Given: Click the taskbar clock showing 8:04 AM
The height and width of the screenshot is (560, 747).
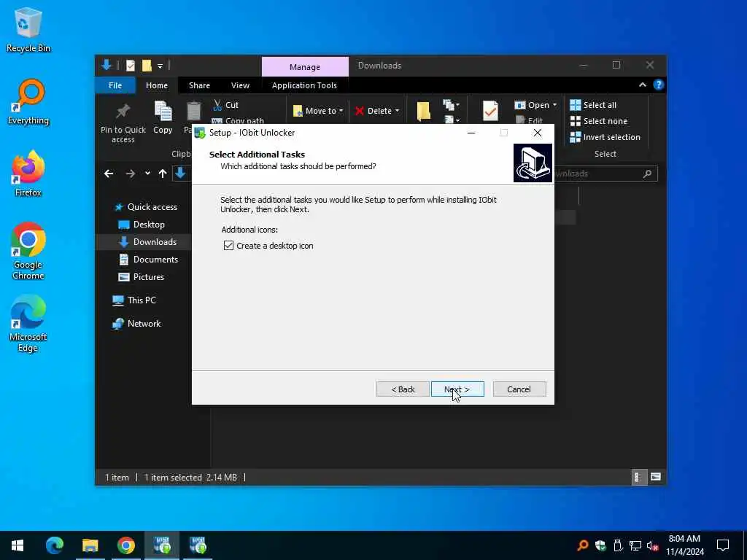Looking at the screenshot, I should pos(684,545).
